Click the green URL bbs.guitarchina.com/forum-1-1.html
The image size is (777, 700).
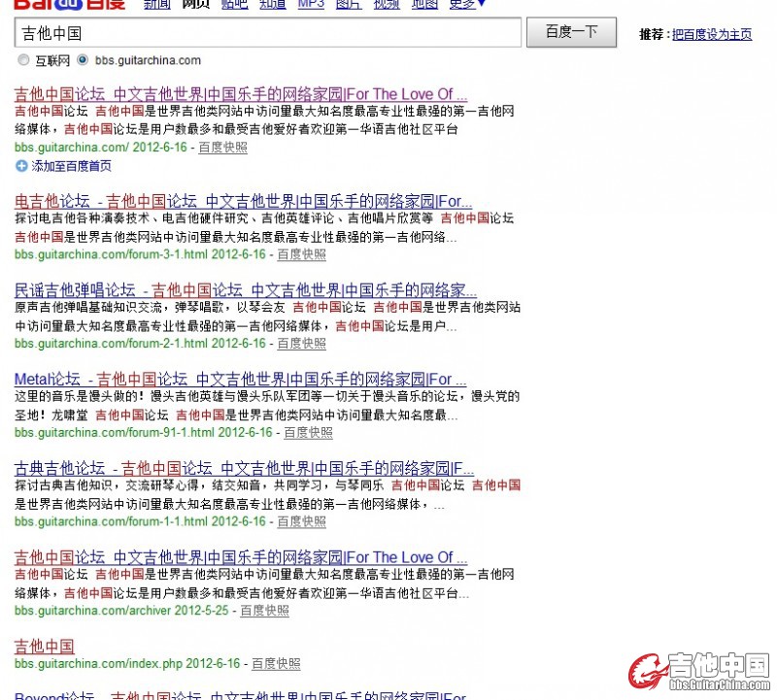pos(112,521)
